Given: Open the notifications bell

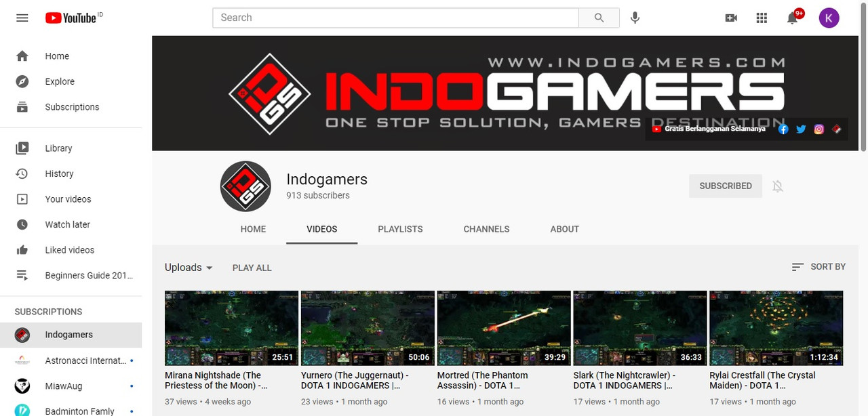Looking at the screenshot, I should tap(792, 18).
